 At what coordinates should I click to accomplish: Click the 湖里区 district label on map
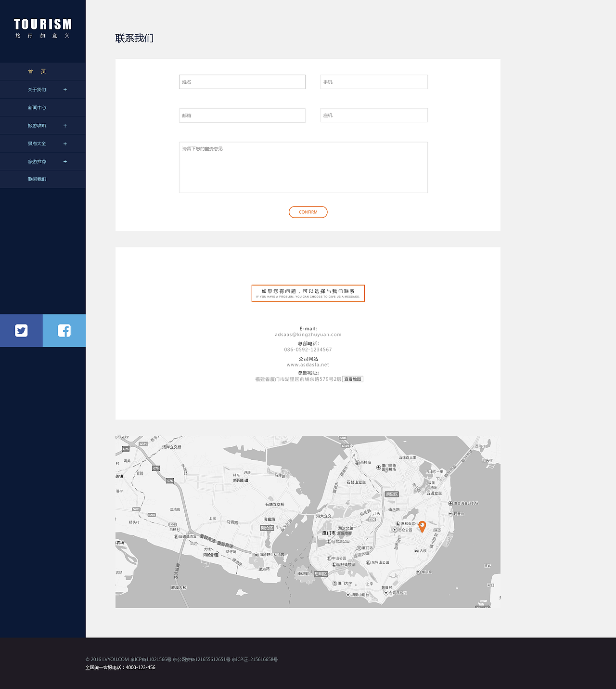(x=392, y=494)
